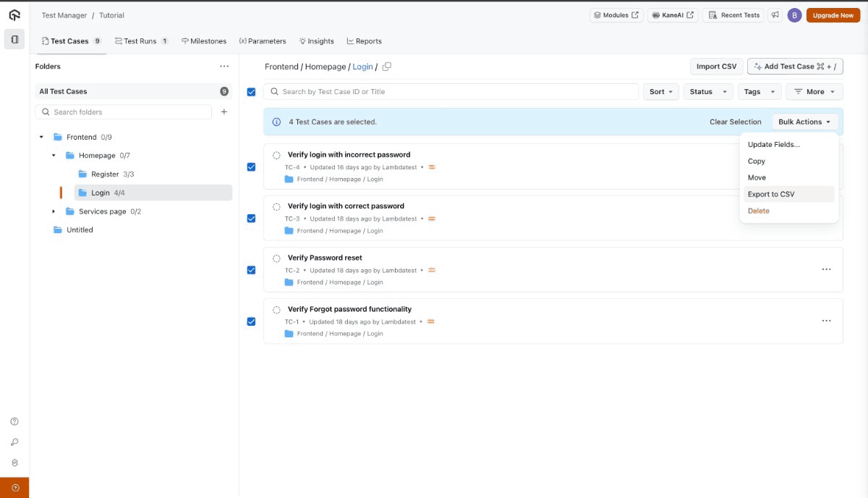Click the LambdaTest logo in the top-left
The height and width of the screenshot is (498, 868).
coord(14,14)
